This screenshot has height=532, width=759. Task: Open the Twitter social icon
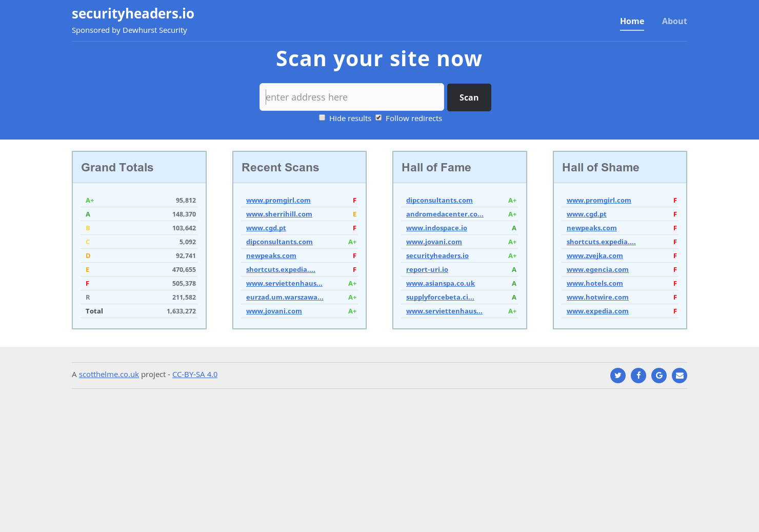click(618, 376)
